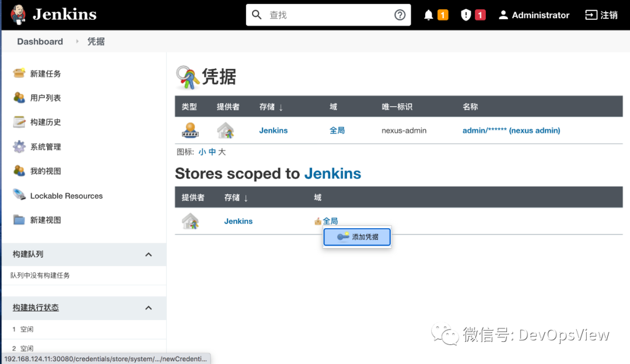Select 队列中没有构建任务 queue message
The width and height of the screenshot is (630, 364).
coord(40,275)
